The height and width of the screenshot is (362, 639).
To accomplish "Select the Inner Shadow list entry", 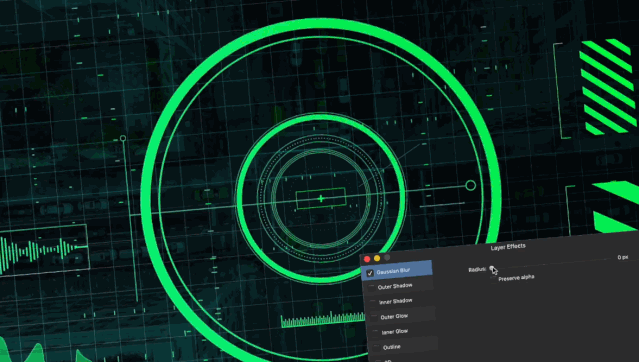I will click(x=400, y=301).
